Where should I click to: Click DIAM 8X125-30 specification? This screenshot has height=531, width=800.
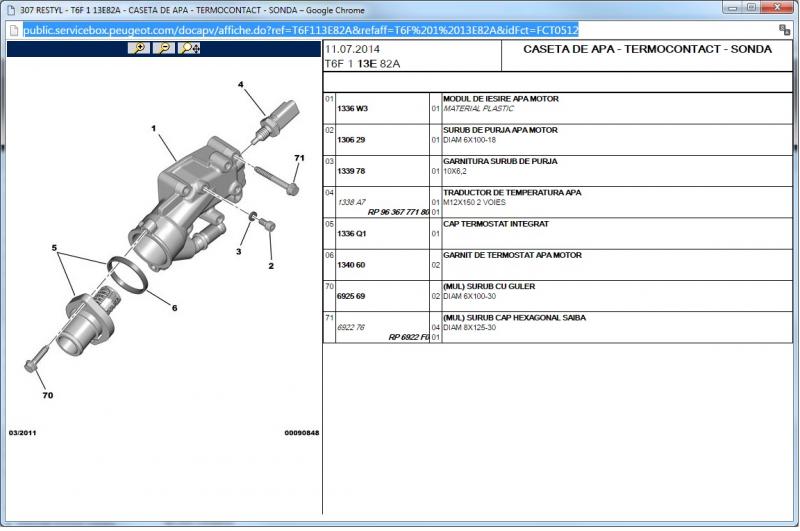469,327
